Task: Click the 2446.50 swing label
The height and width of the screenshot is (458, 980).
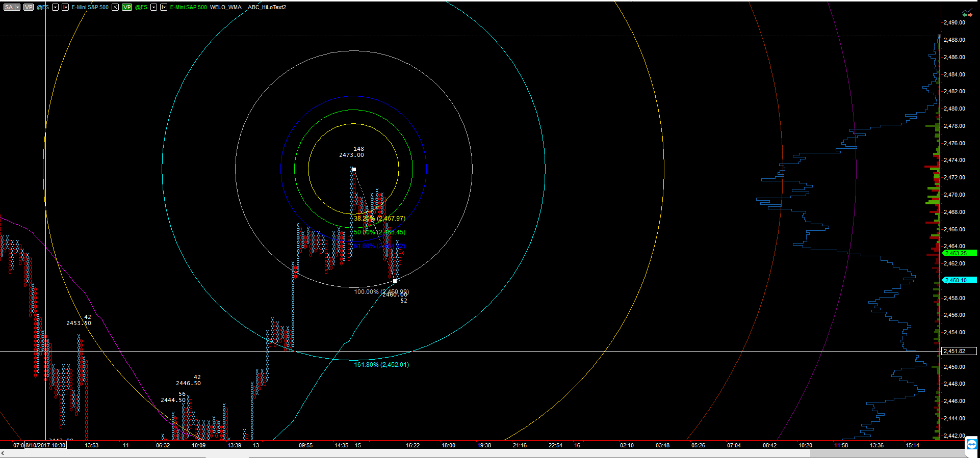Action: [188, 383]
